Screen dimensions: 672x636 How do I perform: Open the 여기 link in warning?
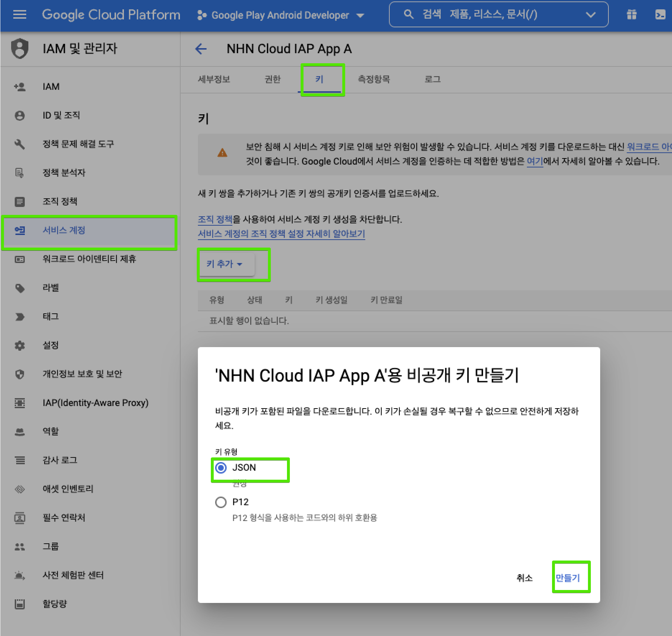pyautogui.click(x=535, y=161)
